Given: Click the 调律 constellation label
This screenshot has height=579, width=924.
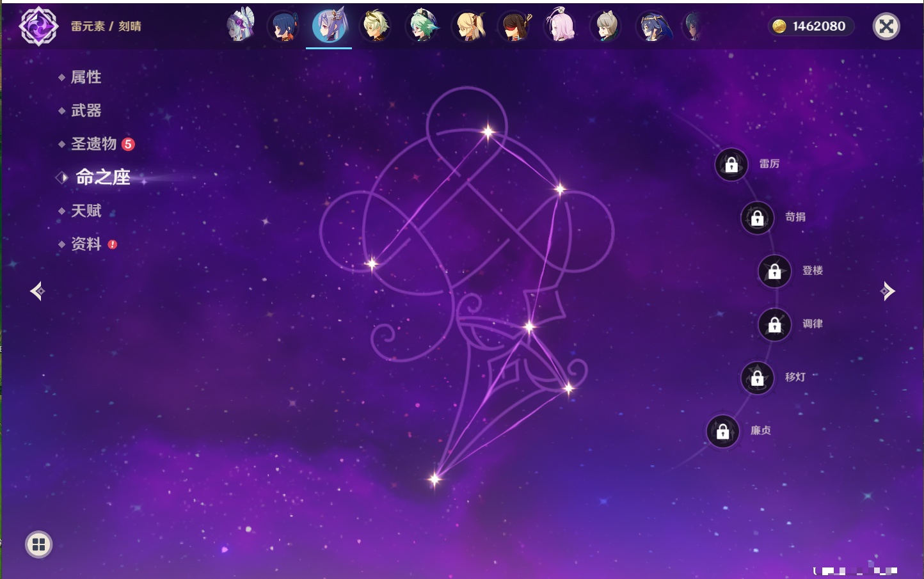Looking at the screenshot, I should 813,324.
